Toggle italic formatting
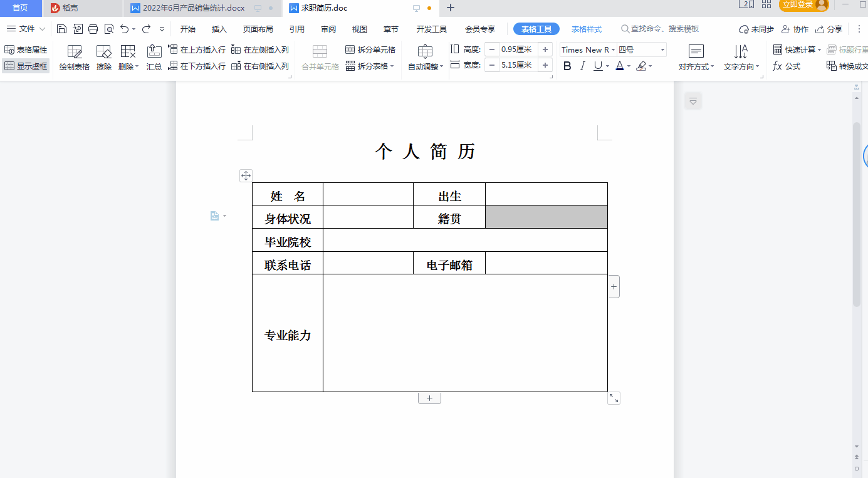This screenshot has width=868, height=478. pyautogui.click(x=582, y=66)
